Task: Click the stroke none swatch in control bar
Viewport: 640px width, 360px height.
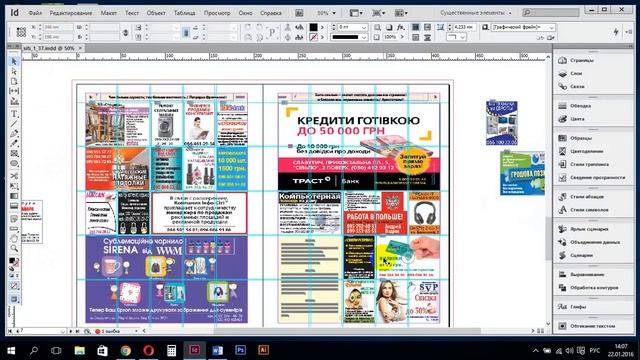Action: tap(313, 37)
